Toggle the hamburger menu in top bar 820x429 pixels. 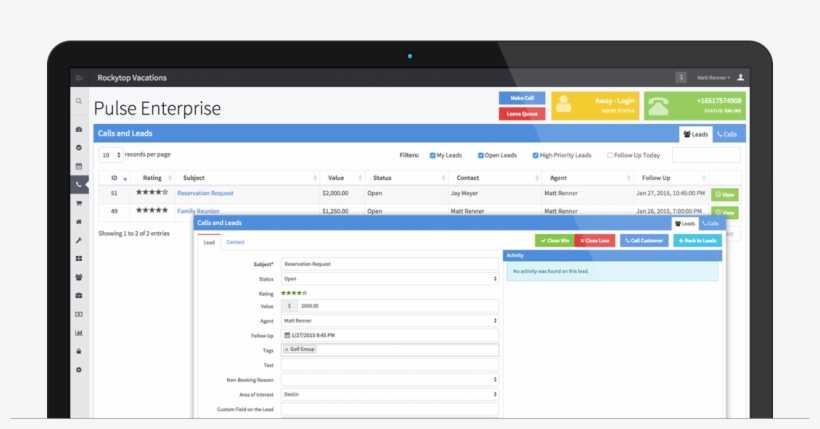pyautogui.click(x=79, y=78)
